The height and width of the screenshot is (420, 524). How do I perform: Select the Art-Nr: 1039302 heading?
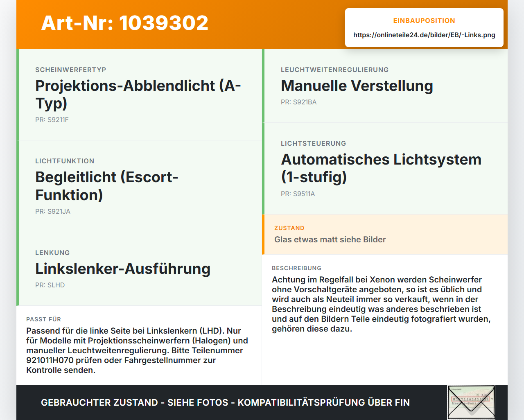click(125, 23)
